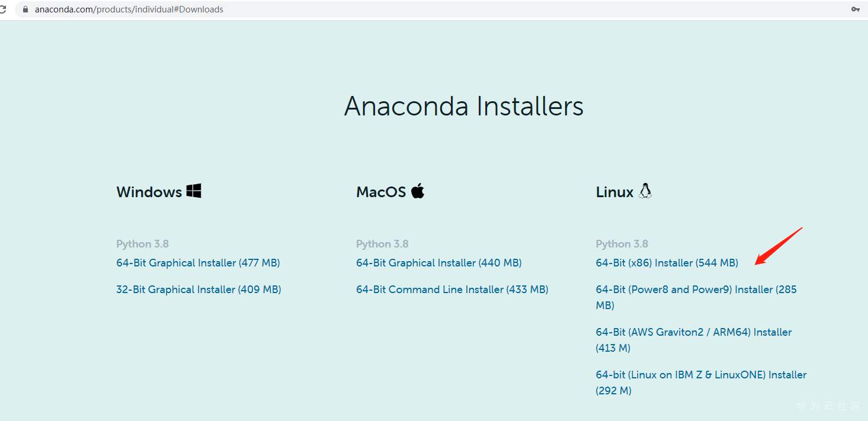Image resolution: width=868 pixels, height=421 pixels.
Task: Click the Linux penguin icon
Action: 645,191
